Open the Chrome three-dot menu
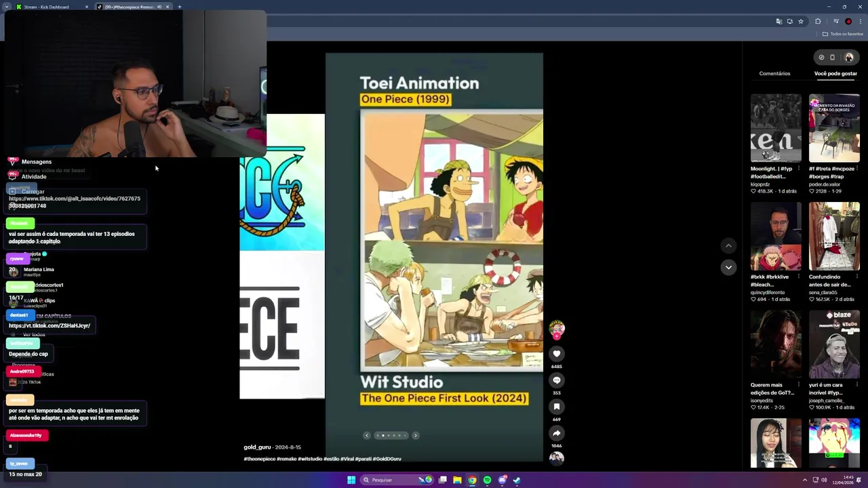The width and height of the screenshot is (868, 488). point(860,22)
